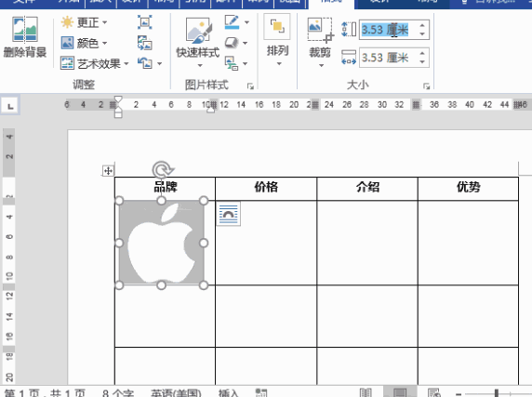Expand the Reset Picture dropdown arrow
The image size is (532, 397).
pos(159,63)
